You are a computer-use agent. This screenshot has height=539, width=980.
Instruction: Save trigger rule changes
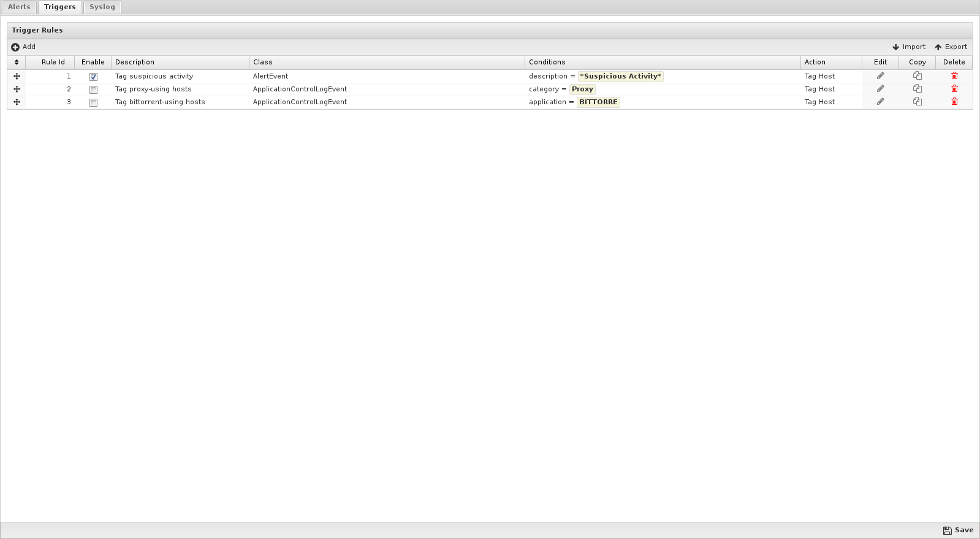pos(958,530)
